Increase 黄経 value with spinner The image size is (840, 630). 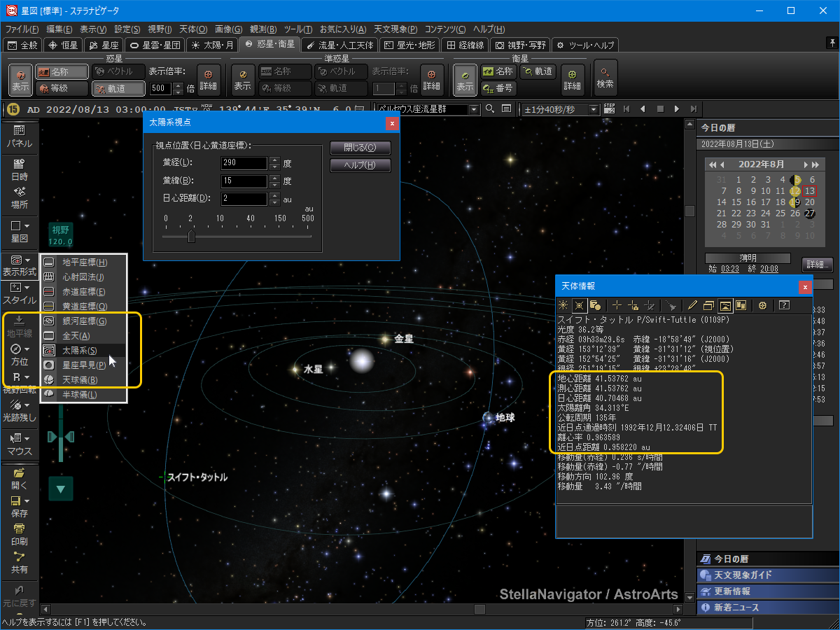tap(274, 160)
